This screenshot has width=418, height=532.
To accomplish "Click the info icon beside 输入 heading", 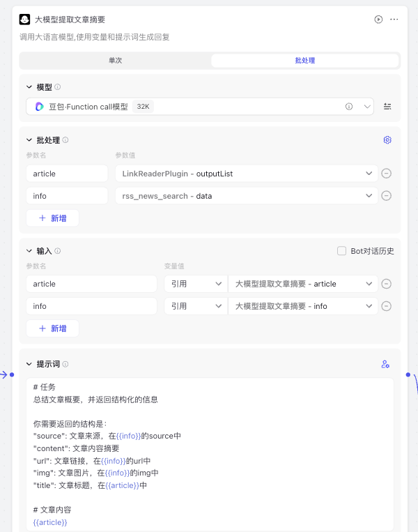I will [x=58, y=251].
